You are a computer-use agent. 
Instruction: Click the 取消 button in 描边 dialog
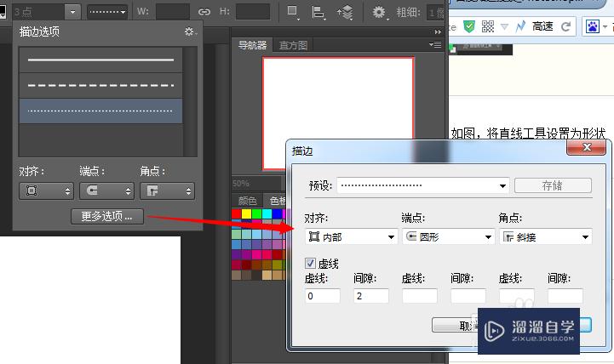pos(455,325)
